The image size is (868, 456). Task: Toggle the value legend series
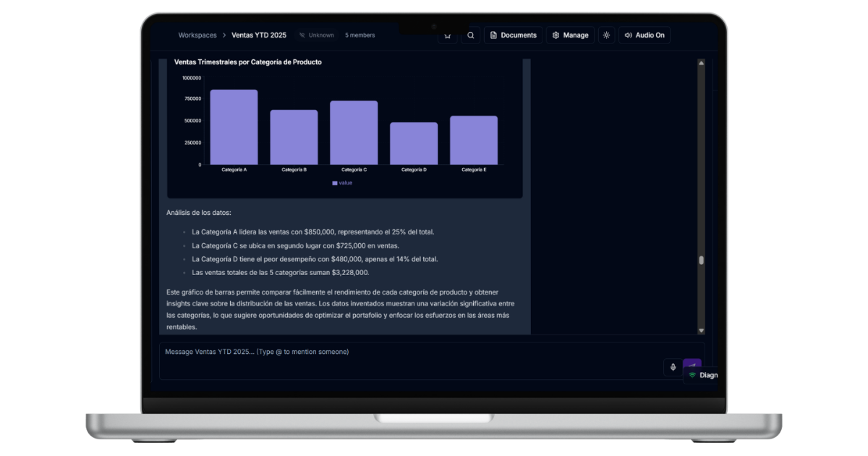(x=342, y=183)
